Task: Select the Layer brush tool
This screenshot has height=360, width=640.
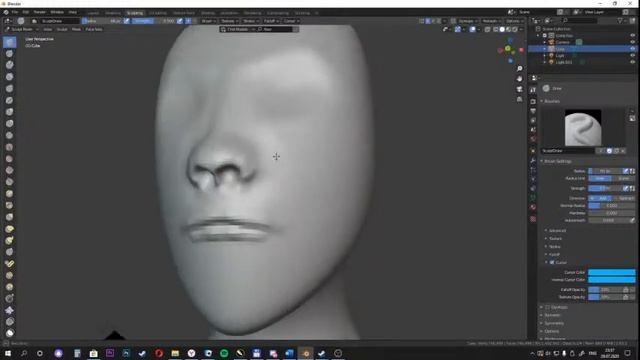Action: [x=10, y=100]
